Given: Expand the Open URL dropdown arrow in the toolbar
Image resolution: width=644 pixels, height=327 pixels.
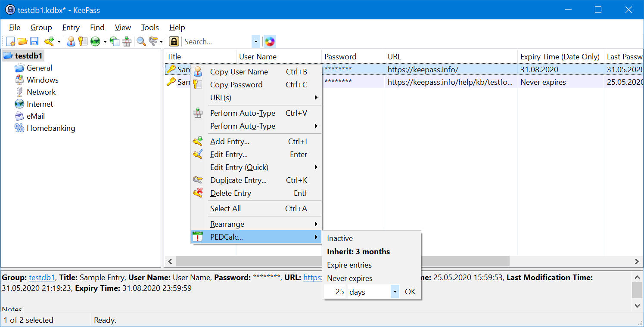Looking at the screenshot, I should click(105, 42).
